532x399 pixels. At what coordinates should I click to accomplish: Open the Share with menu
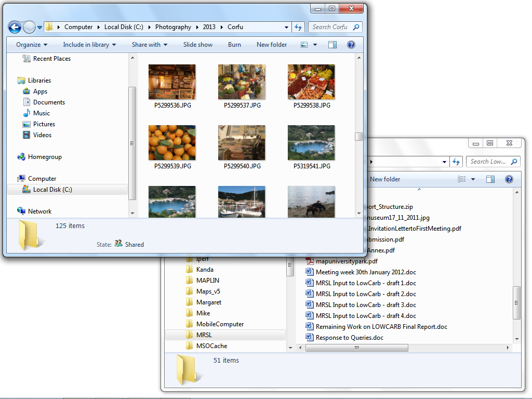(x=150, y=45)
